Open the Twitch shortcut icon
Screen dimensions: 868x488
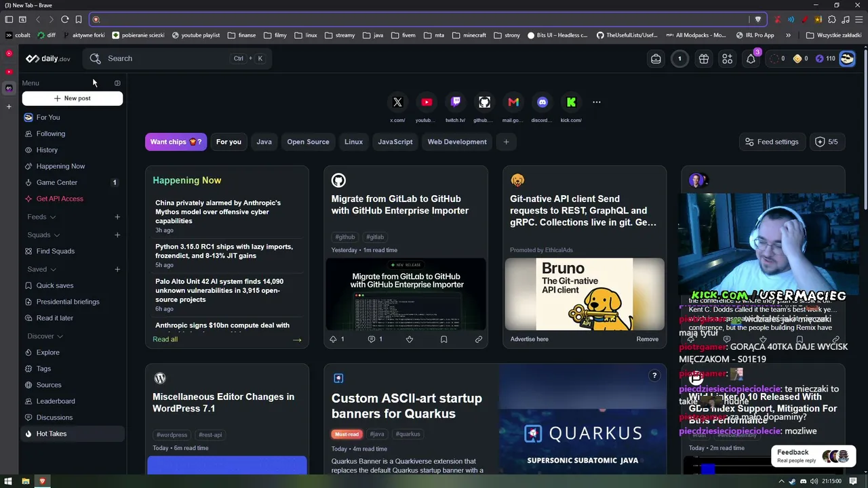coord(456,102)
